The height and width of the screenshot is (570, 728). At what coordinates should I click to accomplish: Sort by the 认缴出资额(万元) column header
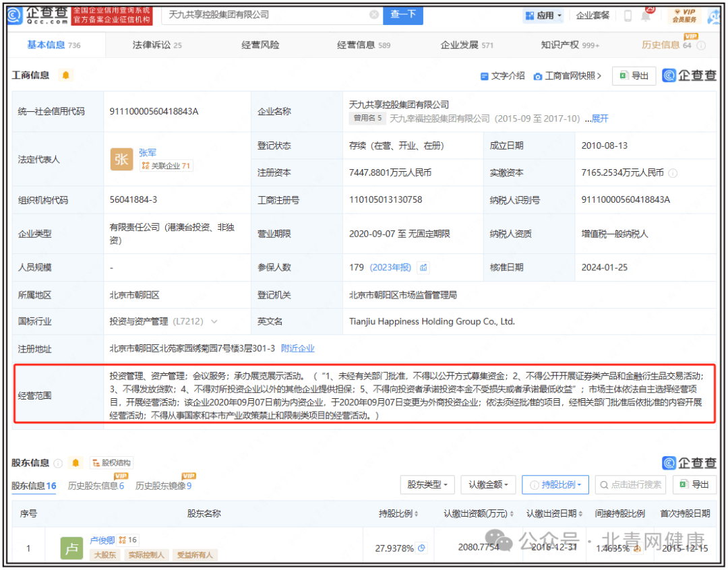(x=478, y=514)
